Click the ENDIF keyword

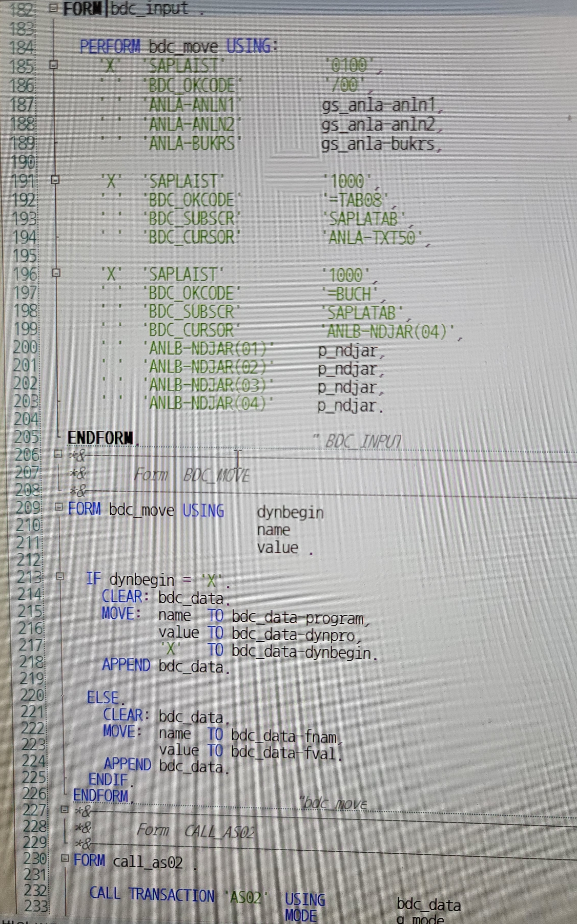(108, 780)
